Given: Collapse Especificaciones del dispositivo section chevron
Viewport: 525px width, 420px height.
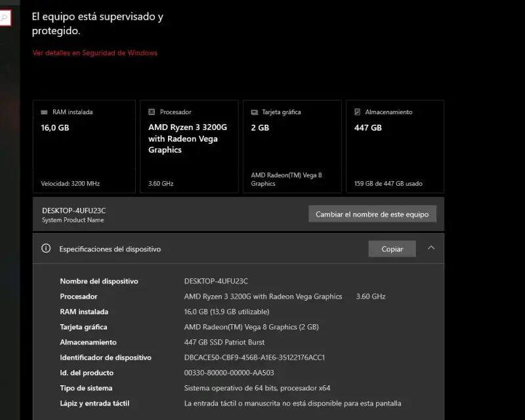Looking at the screenshot, I should 431,248.
